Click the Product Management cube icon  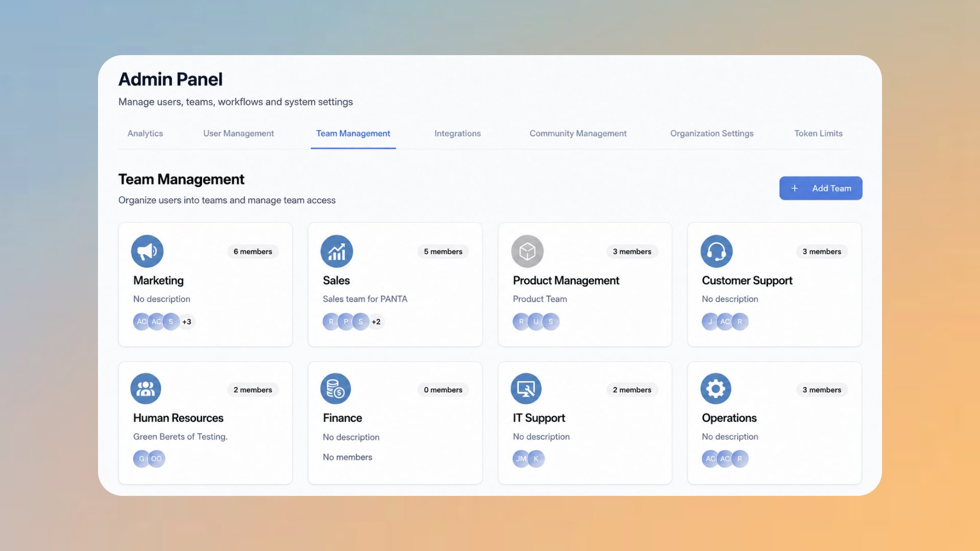(x=527, y=251)
